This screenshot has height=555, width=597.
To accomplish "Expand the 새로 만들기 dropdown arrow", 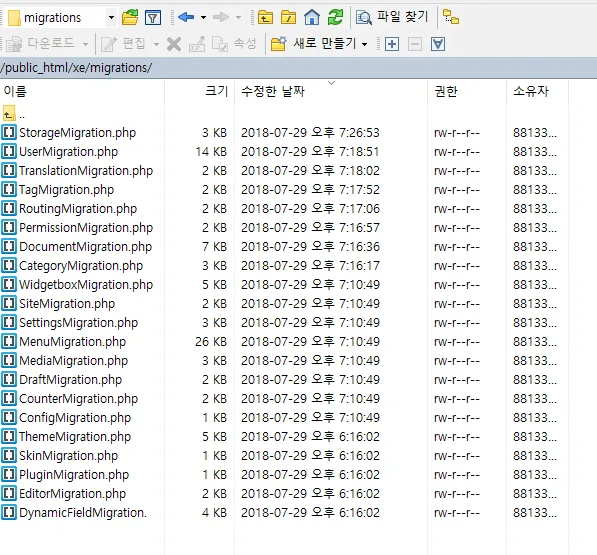I will pos(364,45).
